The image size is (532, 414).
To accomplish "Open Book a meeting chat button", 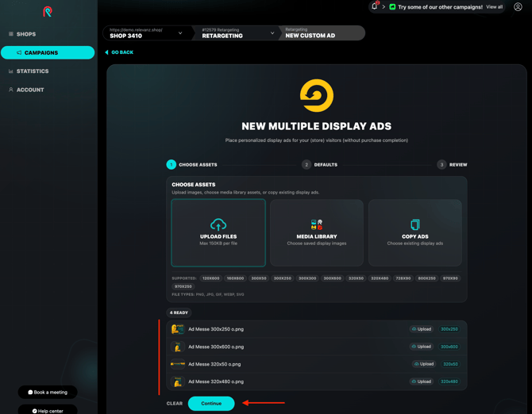I will tap(48, 392).
